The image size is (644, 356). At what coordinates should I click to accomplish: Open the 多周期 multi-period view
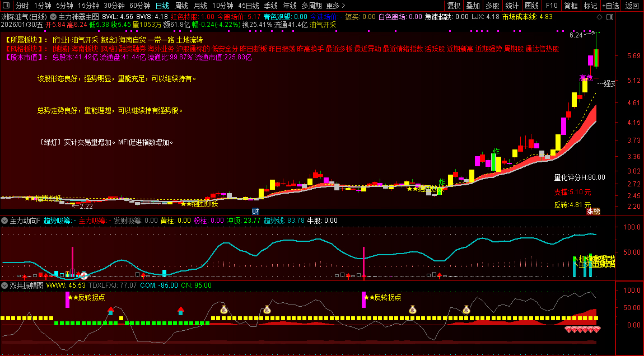312,6
